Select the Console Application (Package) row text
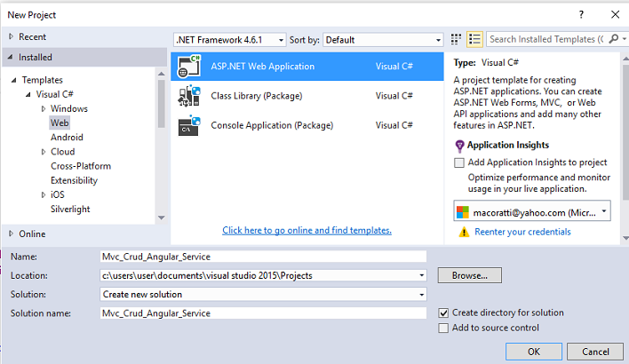 [x=272, y=125]
